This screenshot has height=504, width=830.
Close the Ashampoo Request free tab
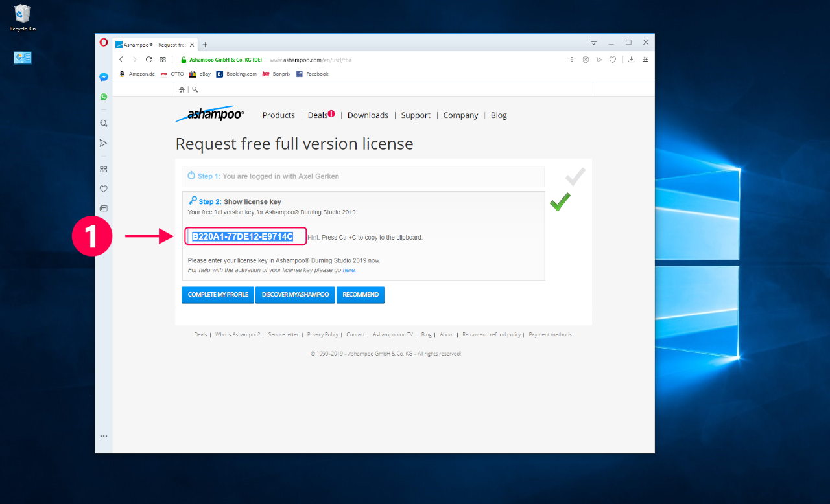pyautogui.click(x=191, y=45)
